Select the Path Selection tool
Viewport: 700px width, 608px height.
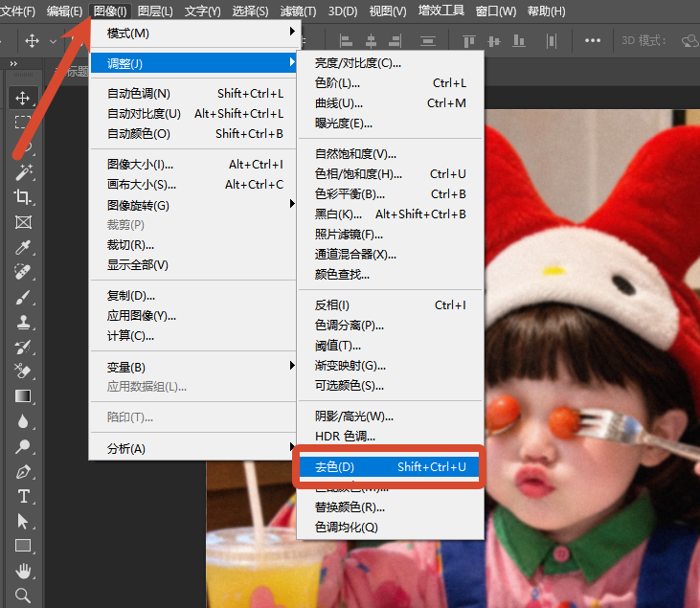pos(23,521)
